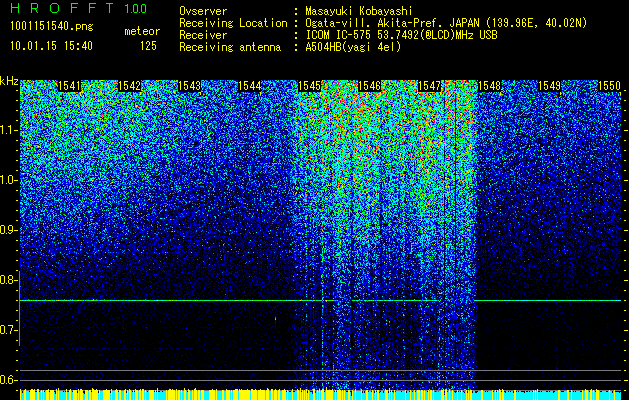The image size is (629, 400).
Task: Click the 1.1 kHz axis label
Action: (8, 130)
